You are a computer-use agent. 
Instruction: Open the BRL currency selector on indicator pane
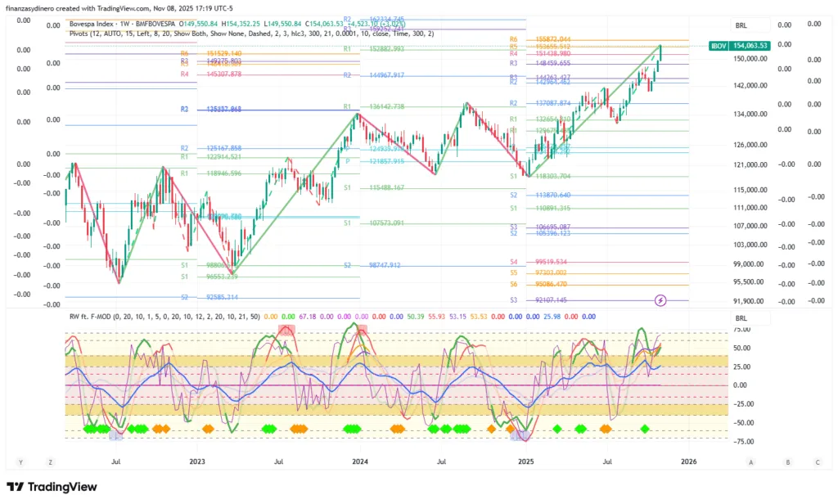click(x=741, y=317)
